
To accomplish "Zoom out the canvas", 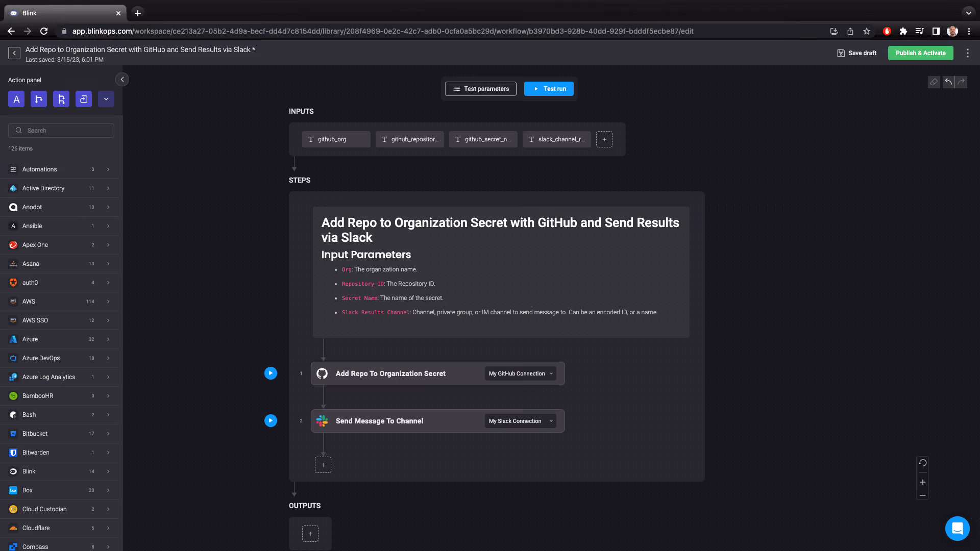I will 923,495.
